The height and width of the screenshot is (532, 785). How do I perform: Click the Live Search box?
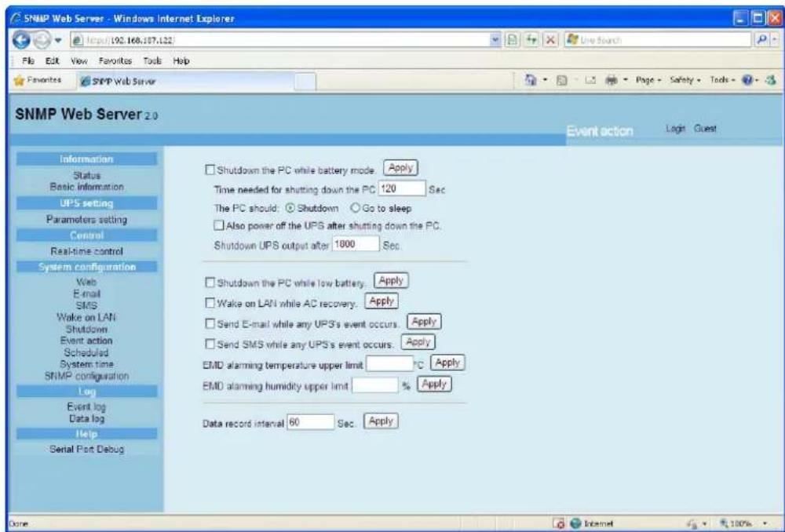(657, 40)
